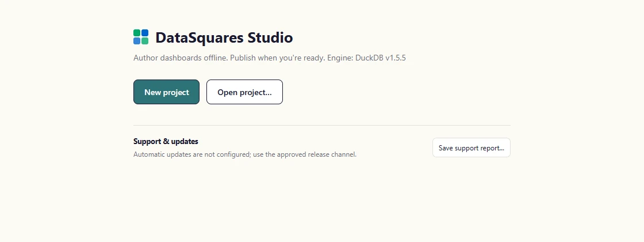Click the 'Engine: DuckDB v1.5.5' tagline text
The image size is (644, 242).
pos(366,58)
